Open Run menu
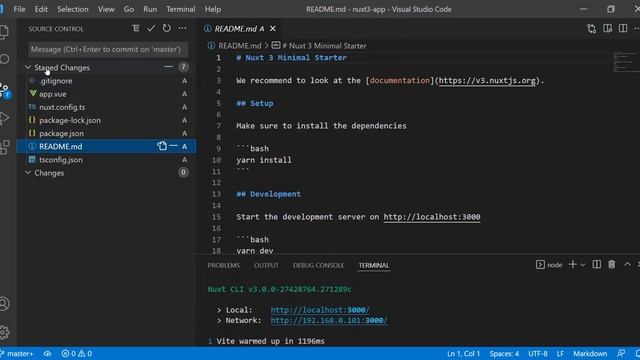The image size is (640, 360). tap(150, 9)
